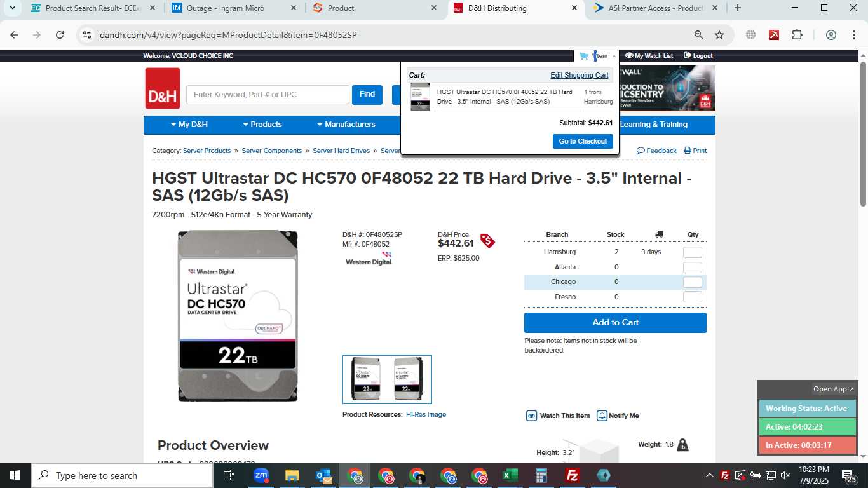Click Harrisburg quantity input box
This screenshot has height=488, width=868.
tap(692, 252)
